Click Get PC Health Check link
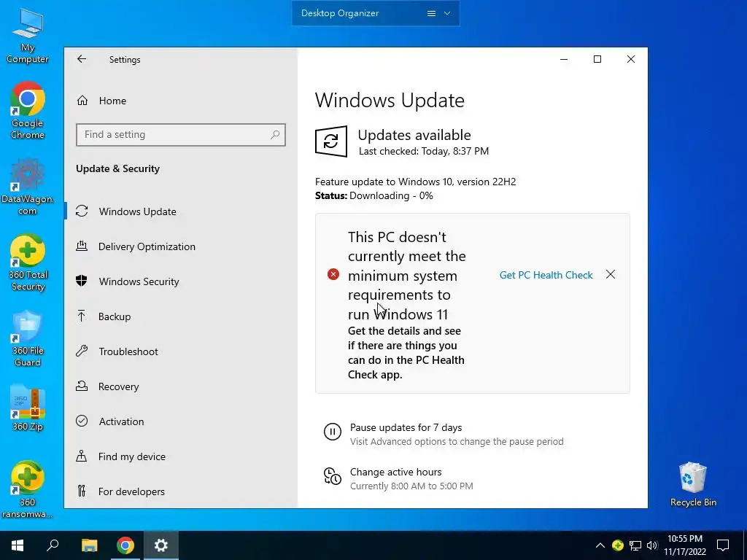This screenshot has height=560, width=747. (x=546, y=275)
